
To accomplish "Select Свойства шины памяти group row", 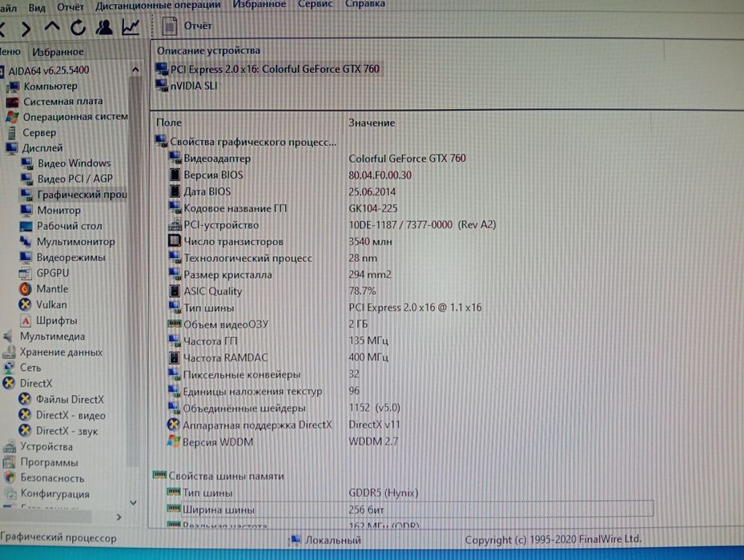I will (219, 476).
